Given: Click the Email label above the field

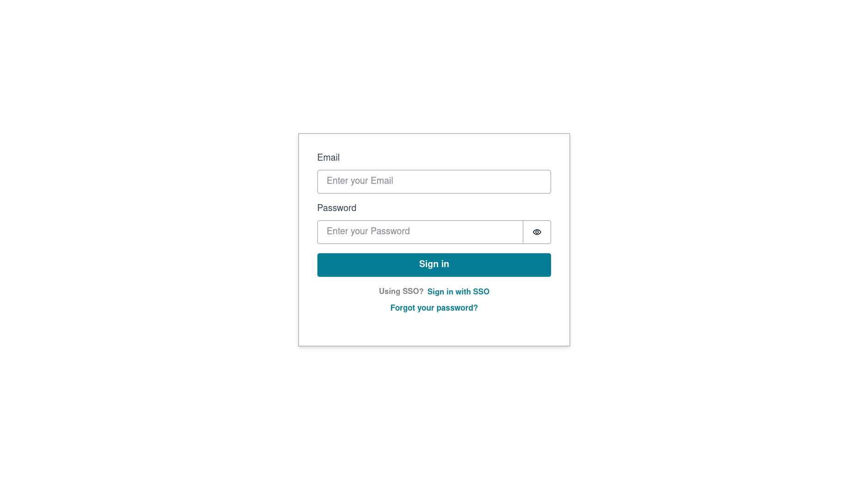Looking at the screenshot, I should 328,158.
